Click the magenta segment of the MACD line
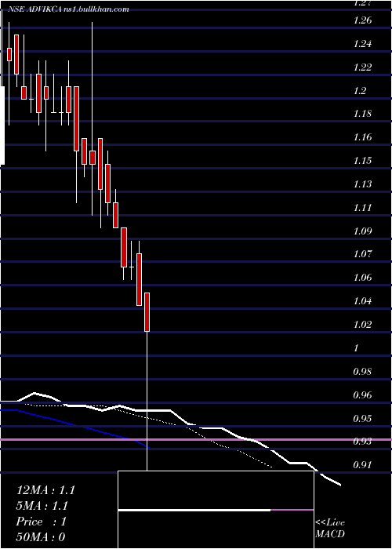392x549 pixels. (292, 510)
